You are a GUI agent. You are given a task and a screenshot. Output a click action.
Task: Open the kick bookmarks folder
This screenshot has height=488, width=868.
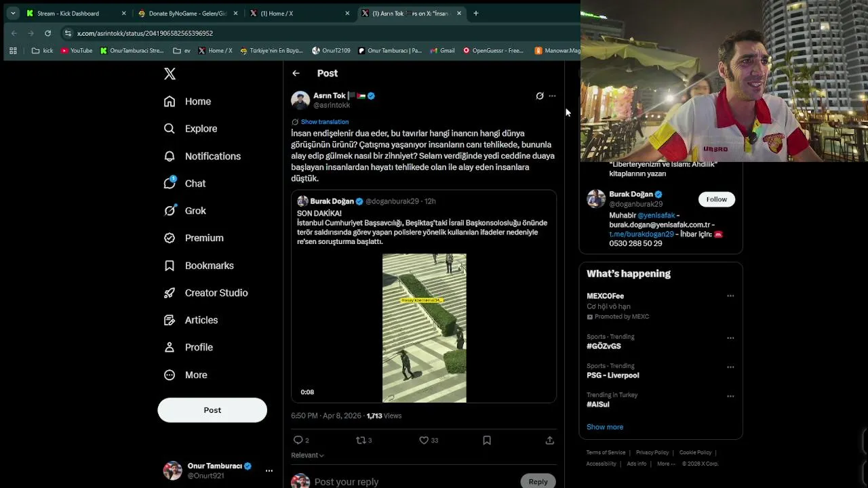[42, 51]
